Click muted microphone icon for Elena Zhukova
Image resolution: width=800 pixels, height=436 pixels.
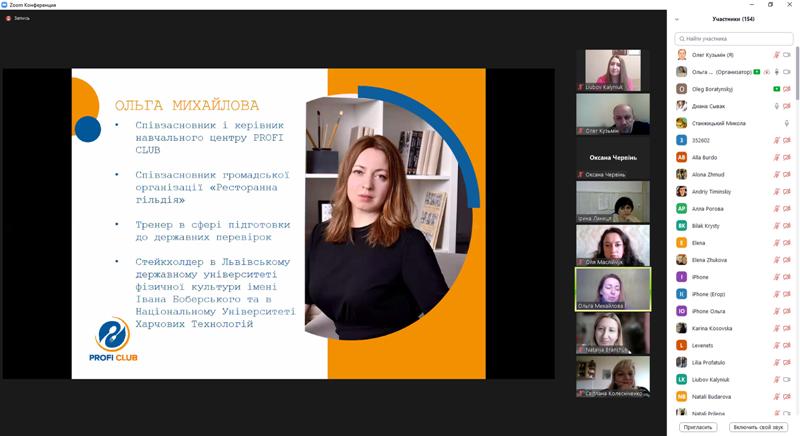777,260
